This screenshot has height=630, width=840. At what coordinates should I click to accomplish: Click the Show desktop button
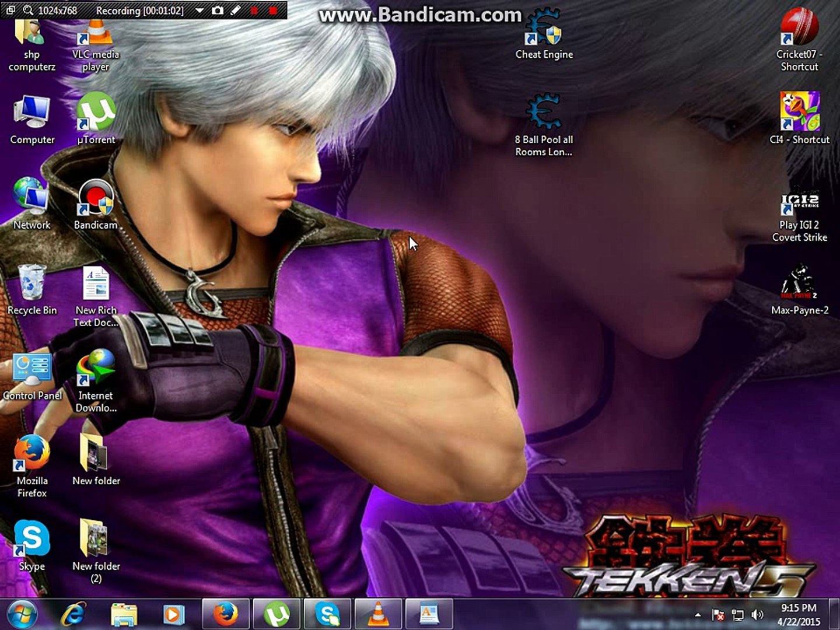click(x=835, y=614)
